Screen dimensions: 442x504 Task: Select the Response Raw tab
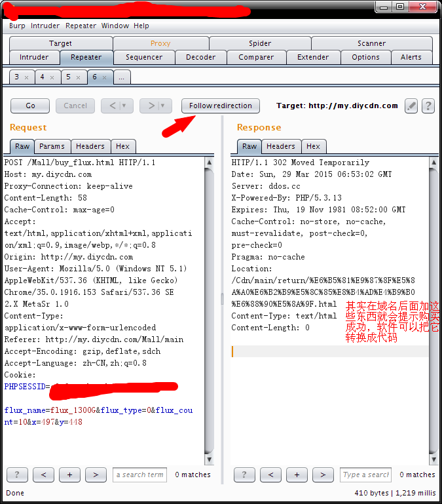(x=249, y=147)
